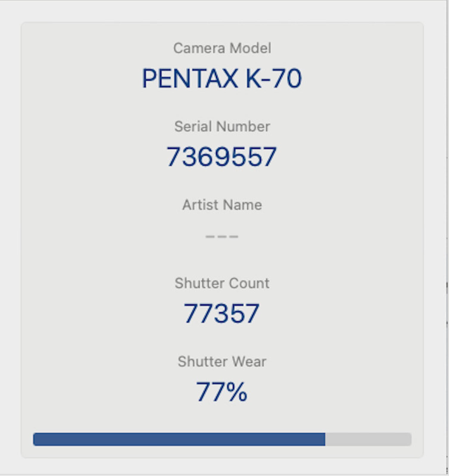Click the word Serial in the label
The height and width of the screenshot is (476, 449).
[x=194, y=126]
